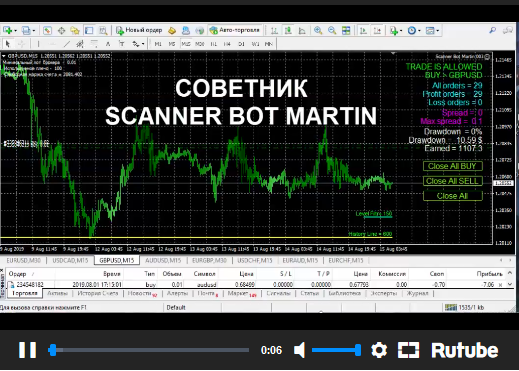The height and width of the screenshot is (371, 519).
Task: Open the Navigator folder-star icon
Action: (75, 31)
